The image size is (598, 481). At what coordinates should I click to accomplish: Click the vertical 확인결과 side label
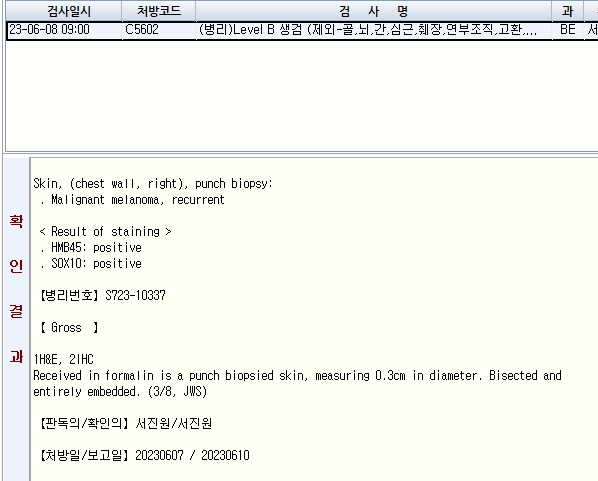point(16,289)
